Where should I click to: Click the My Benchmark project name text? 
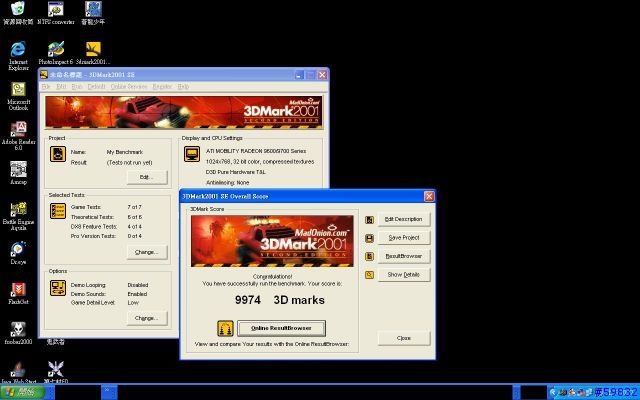(125, 152)
